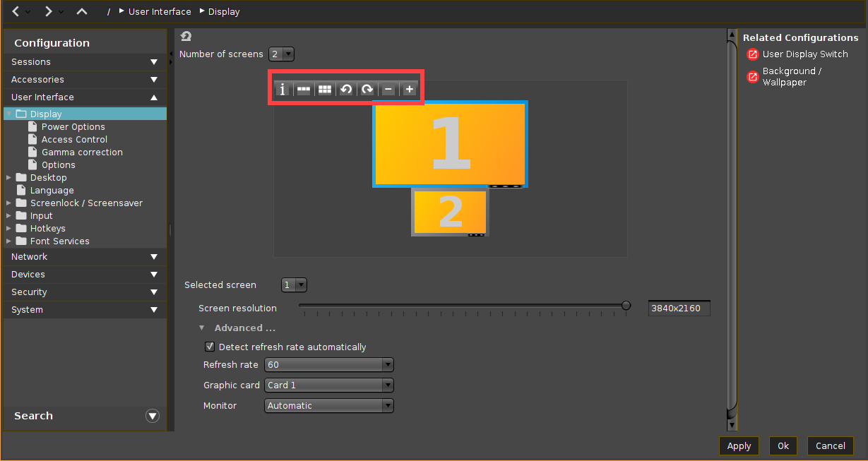The width and height of the screenshot is (868, 461).
Task: Click the plus icon to enlarge the screen
Action: (x=408, y=89)
